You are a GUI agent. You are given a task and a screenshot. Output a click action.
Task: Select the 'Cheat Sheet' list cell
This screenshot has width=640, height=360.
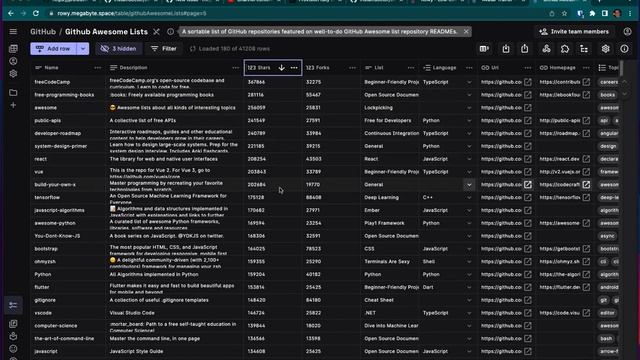tap(390, 300)
